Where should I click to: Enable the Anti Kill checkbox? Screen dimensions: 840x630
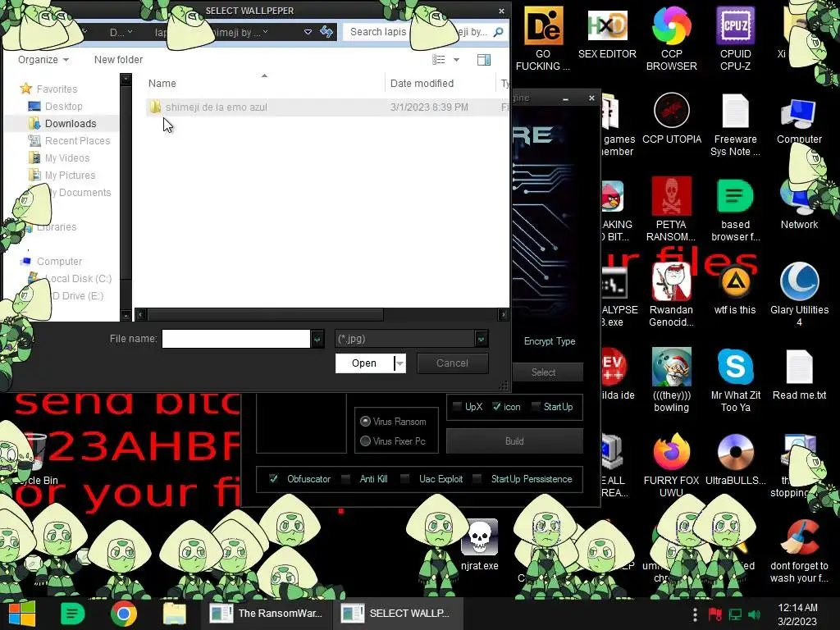346,479
